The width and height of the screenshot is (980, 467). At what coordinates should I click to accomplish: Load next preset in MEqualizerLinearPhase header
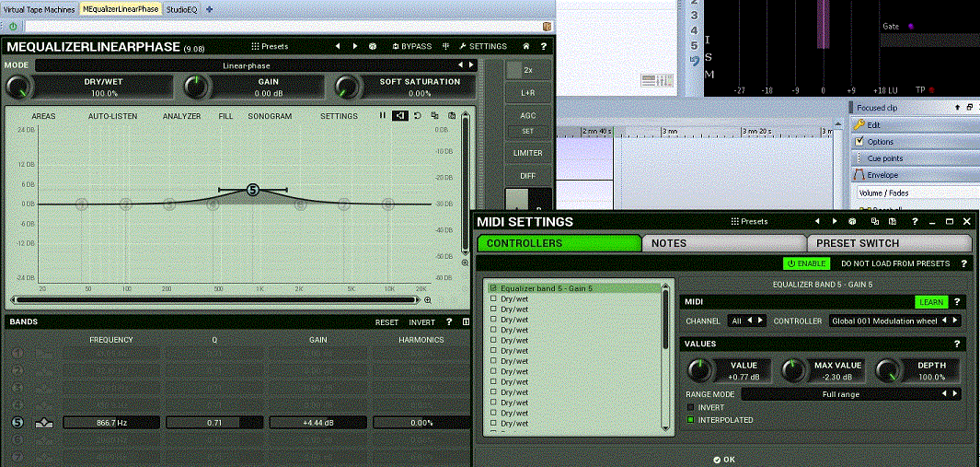[355, 46]
